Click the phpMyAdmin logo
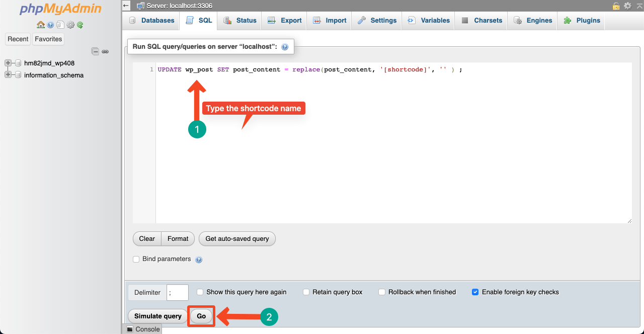 (x=60, y=9)
